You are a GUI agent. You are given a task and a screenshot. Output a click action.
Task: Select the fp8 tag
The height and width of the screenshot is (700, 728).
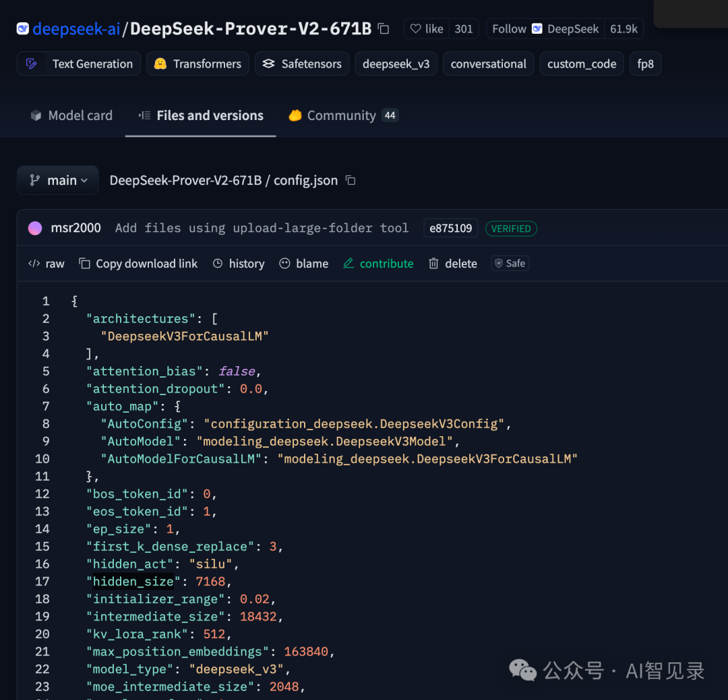point(645,63)
